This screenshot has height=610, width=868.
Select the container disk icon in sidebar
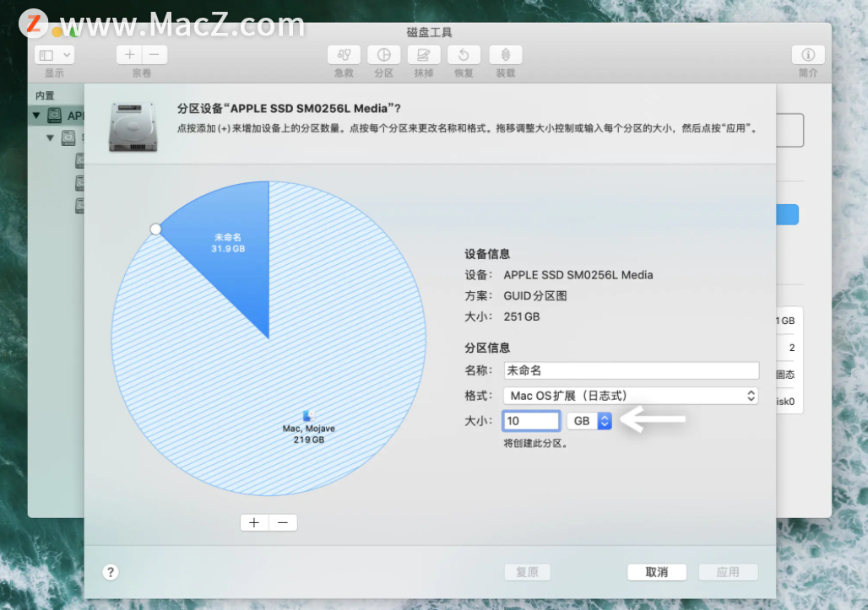pos(68,138)
